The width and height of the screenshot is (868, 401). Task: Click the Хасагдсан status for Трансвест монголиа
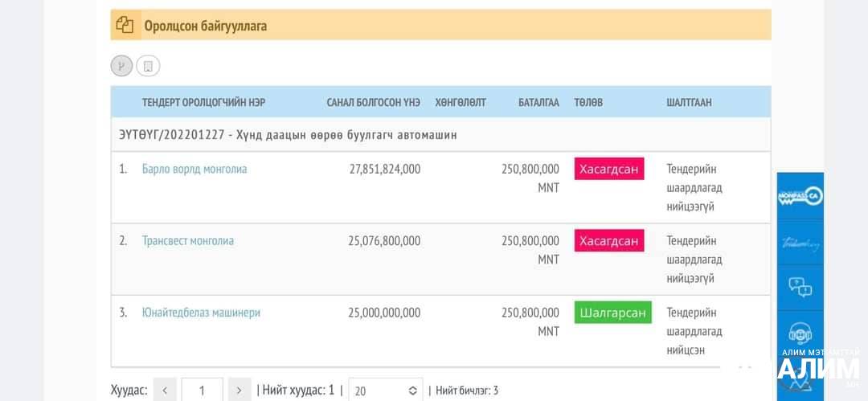[x=609, y=241]
